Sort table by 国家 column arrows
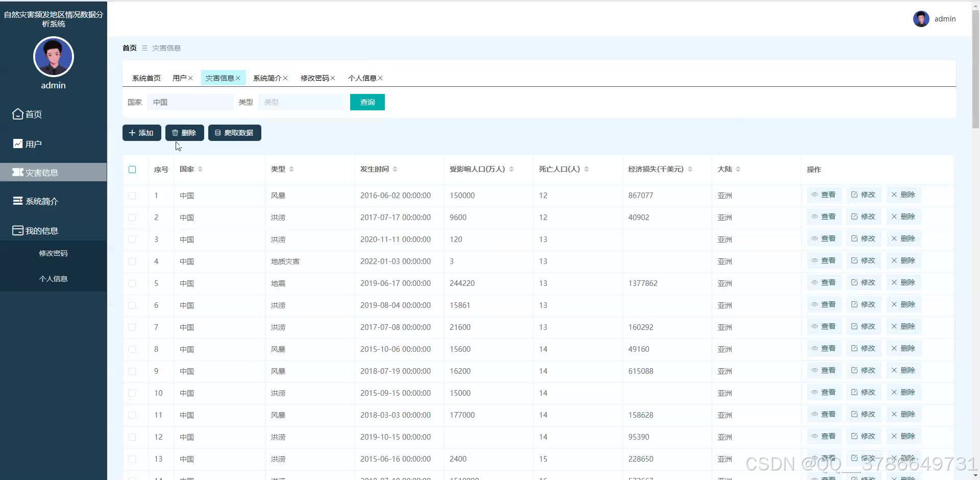This screenshot has height=480, width=980. tap(200, 169)
